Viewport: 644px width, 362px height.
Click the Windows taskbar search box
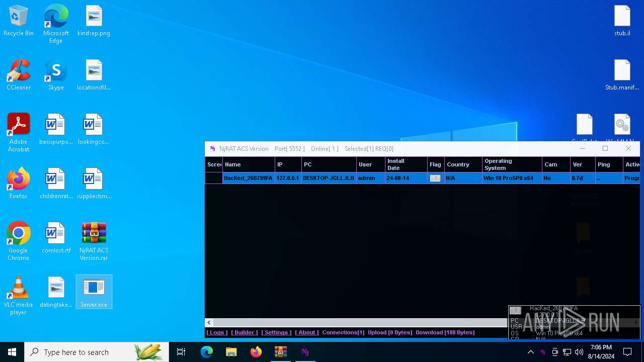[97, 352]
